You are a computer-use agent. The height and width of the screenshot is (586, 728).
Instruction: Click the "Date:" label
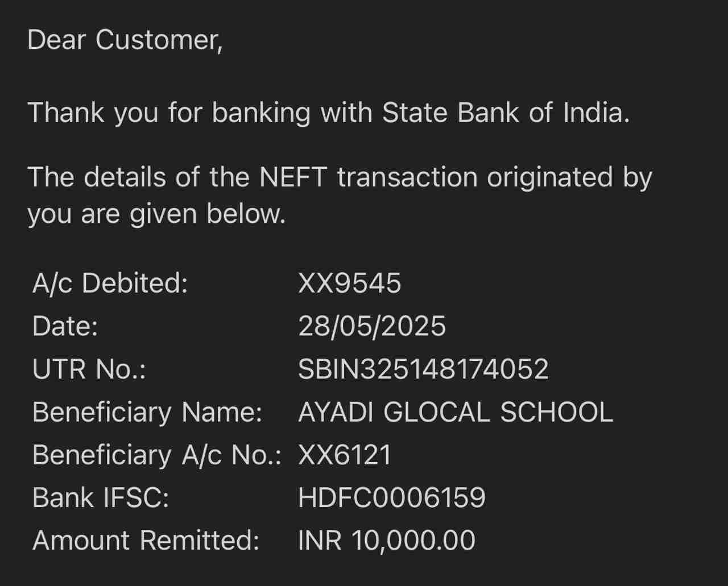click(65, 326)
